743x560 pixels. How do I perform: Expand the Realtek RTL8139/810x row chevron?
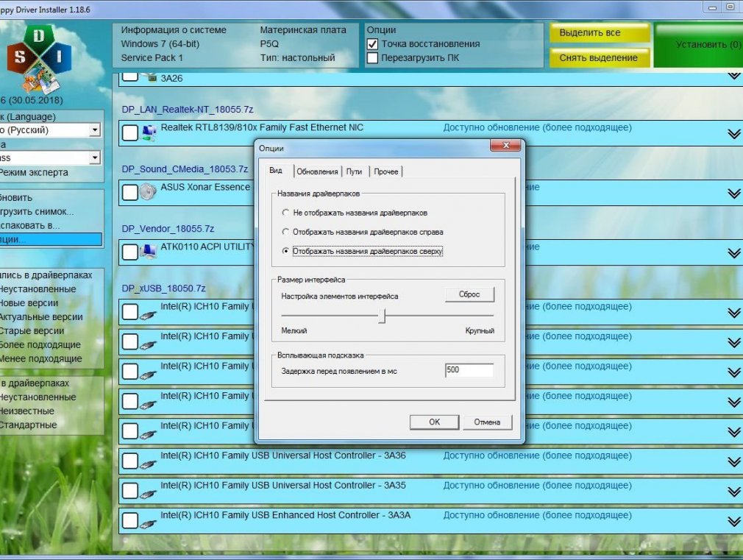click(x=733, y=134)
